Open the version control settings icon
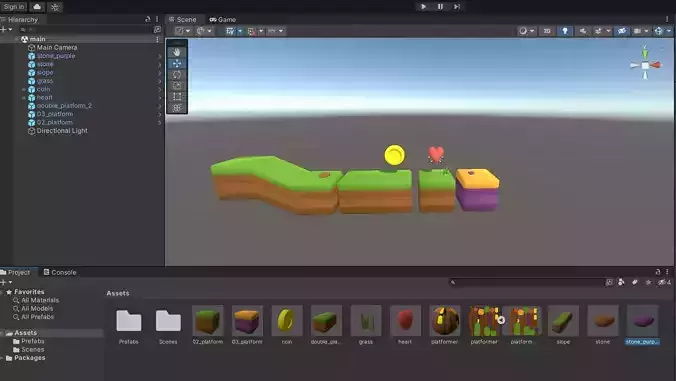 (55, 7)
